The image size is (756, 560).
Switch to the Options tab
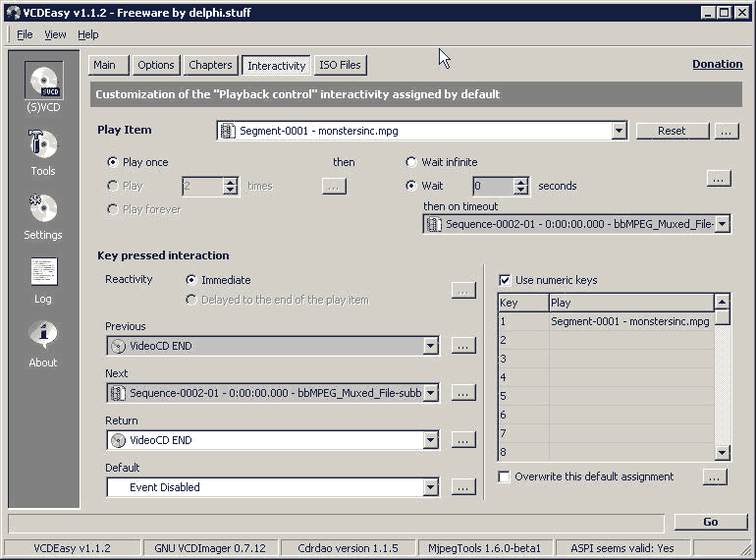click(x=156, y=65)
